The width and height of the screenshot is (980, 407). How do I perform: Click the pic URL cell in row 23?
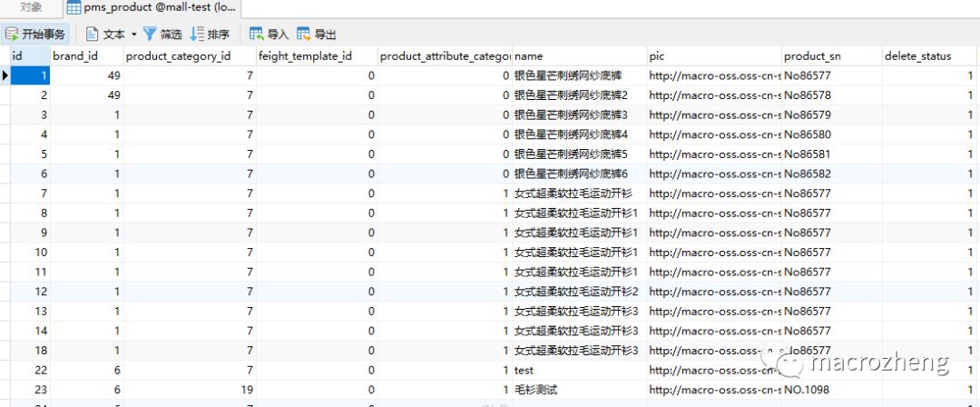(714, 390)
